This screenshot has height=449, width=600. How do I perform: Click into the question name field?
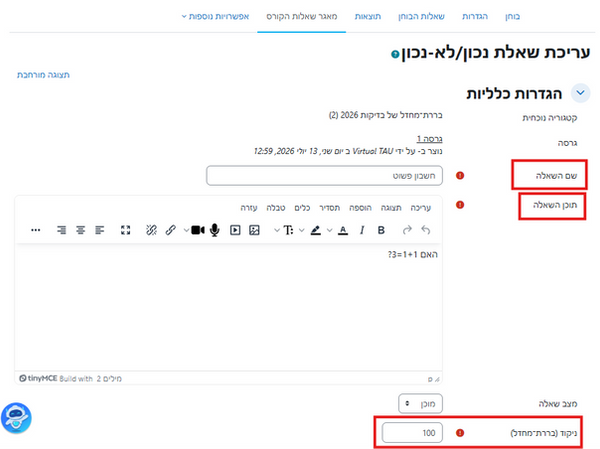click(324, 176)
